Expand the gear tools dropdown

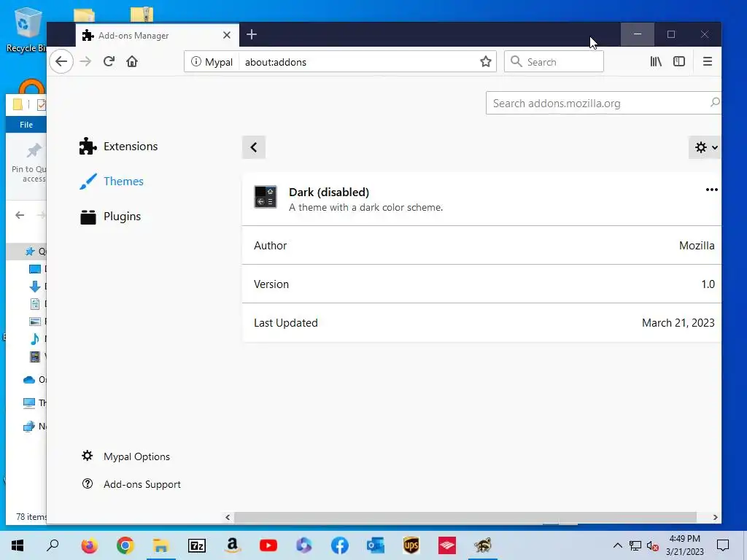click(x=705, y=147)
